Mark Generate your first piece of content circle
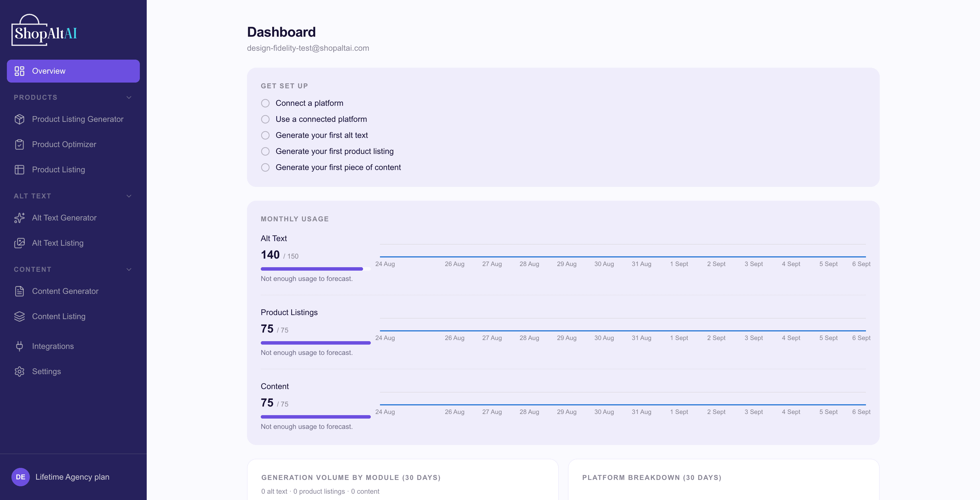Viewport: 980px width, 500px height. click(265, 167)
